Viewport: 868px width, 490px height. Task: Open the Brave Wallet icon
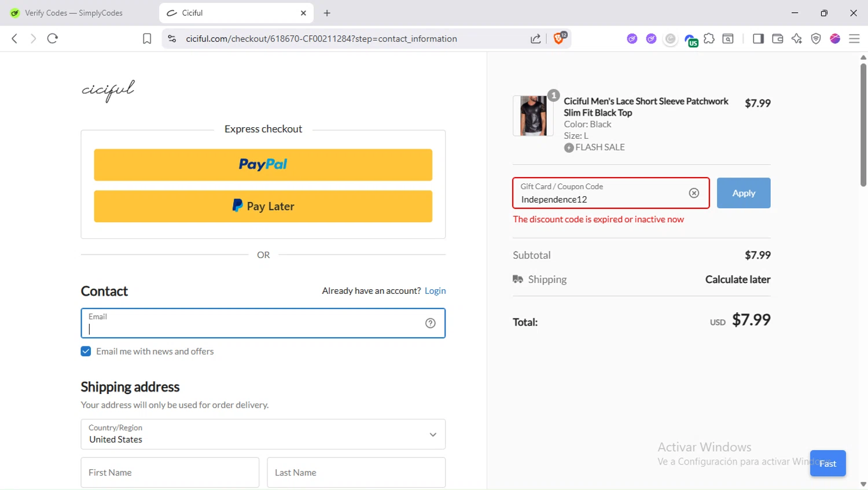[778, 39]
